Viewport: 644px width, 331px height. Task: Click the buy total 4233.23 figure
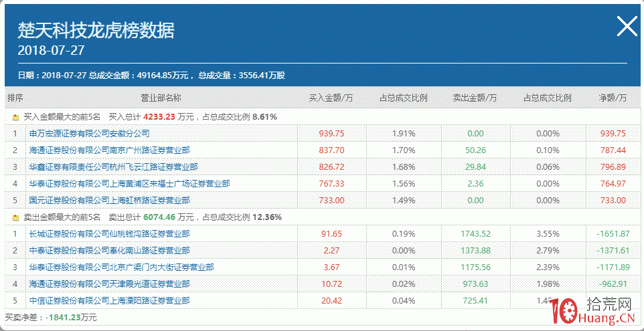tap(159, 117)
